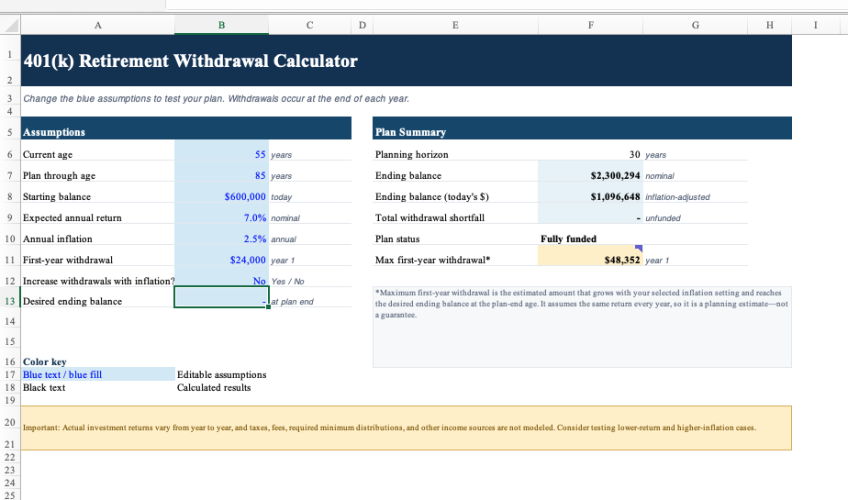This screenshot has height=500, width=848.
Task: Click the Desired ending balance input cell
Action: [221, 297]
